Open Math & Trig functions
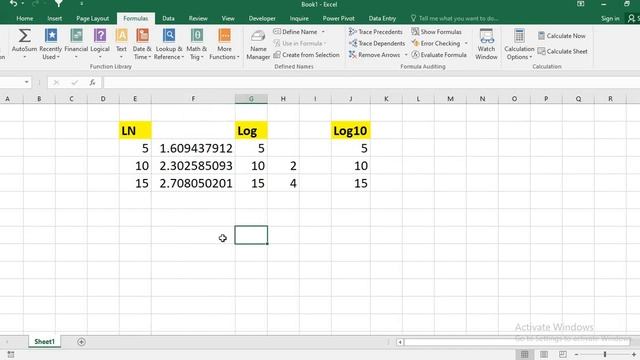 coord(197,44)
